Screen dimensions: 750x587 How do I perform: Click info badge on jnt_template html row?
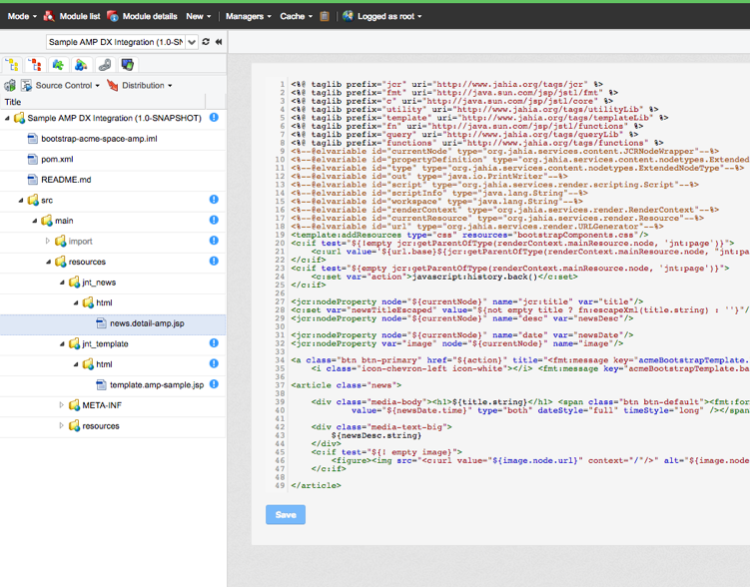tap(214, 364)
